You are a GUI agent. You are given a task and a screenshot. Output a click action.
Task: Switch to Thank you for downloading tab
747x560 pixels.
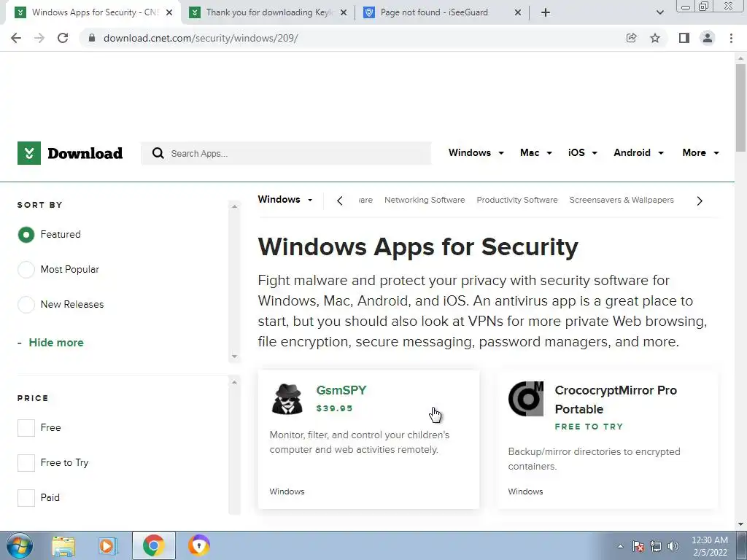pos(269,12)
